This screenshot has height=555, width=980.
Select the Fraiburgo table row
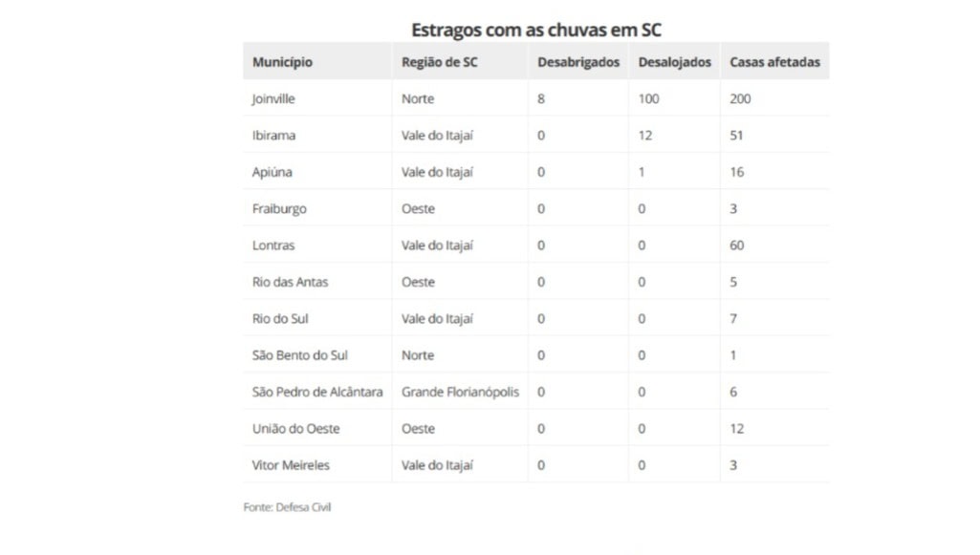279,209
